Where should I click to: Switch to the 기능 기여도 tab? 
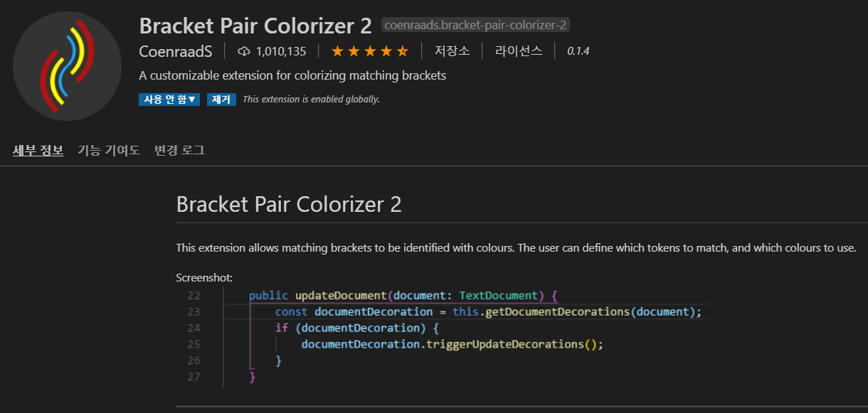point(108,150)
